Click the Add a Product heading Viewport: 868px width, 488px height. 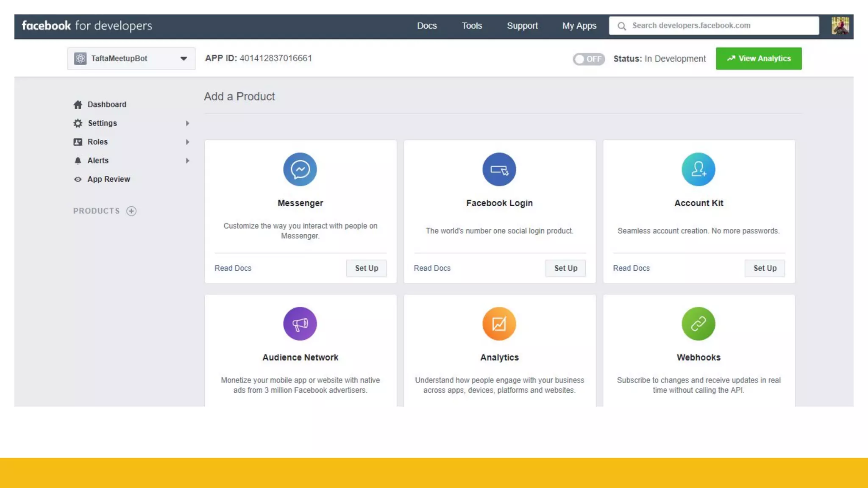239,97
